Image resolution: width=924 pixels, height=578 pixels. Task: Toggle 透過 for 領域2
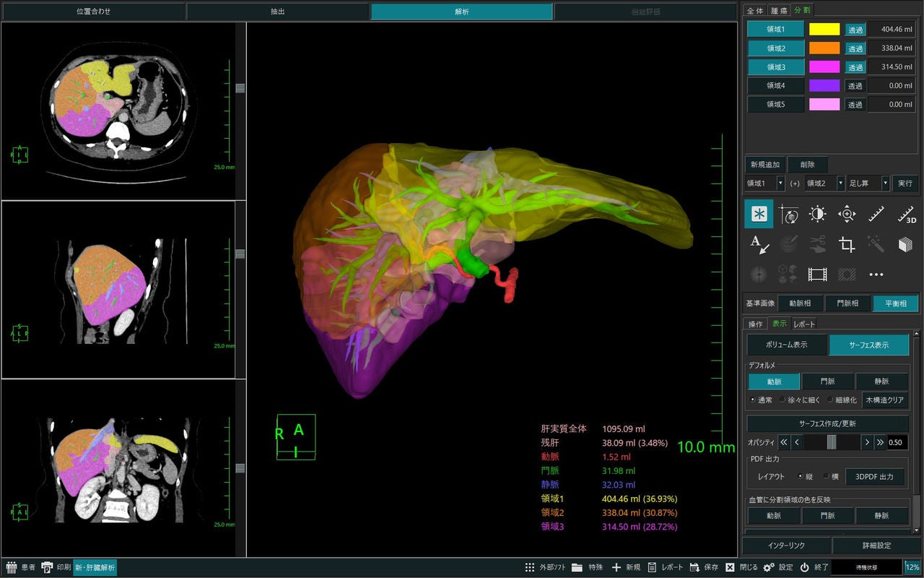click(x=855, y=48)
